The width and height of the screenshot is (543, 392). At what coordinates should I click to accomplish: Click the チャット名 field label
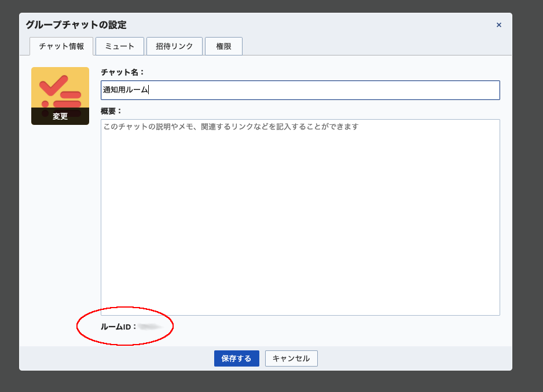[x=122, y=72]
